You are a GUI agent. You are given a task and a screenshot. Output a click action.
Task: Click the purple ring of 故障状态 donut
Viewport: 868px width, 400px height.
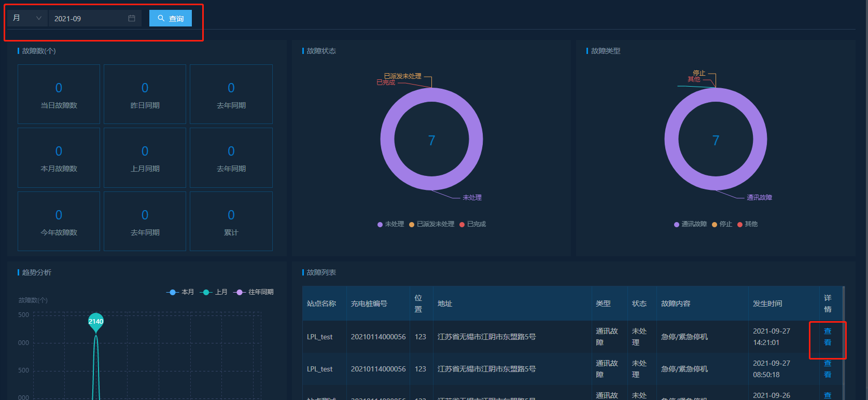387,139
